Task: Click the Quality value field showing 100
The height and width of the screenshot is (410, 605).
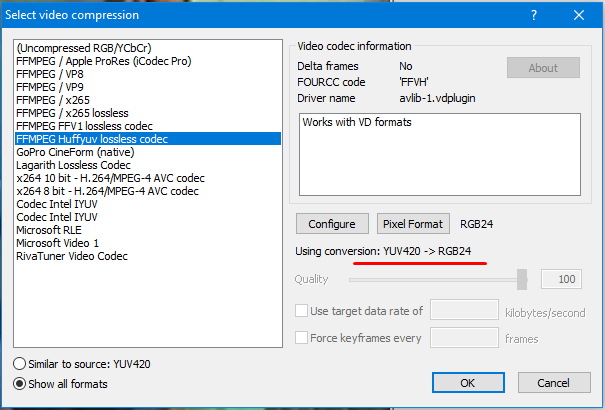Action: tap(561, 279)
